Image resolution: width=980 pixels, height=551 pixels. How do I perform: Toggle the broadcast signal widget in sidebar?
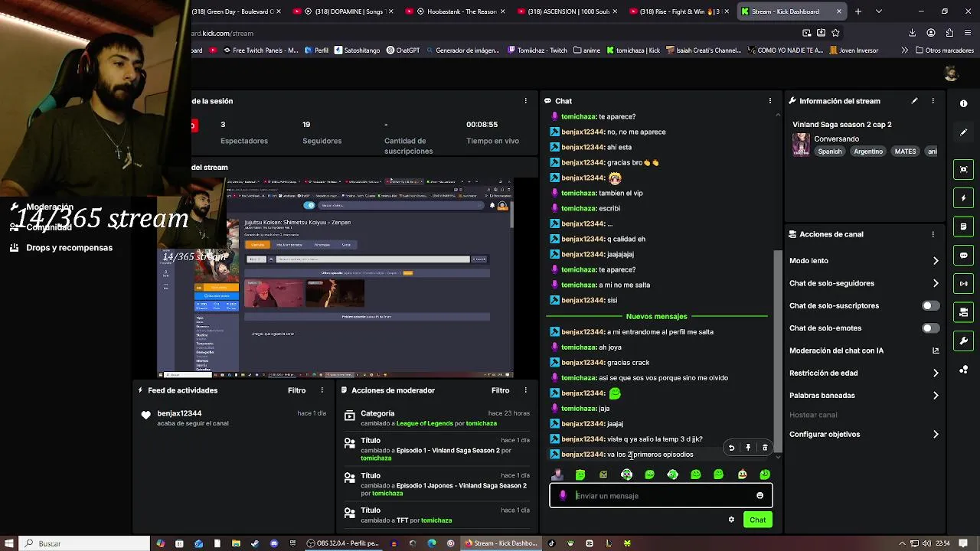point(963,284)
